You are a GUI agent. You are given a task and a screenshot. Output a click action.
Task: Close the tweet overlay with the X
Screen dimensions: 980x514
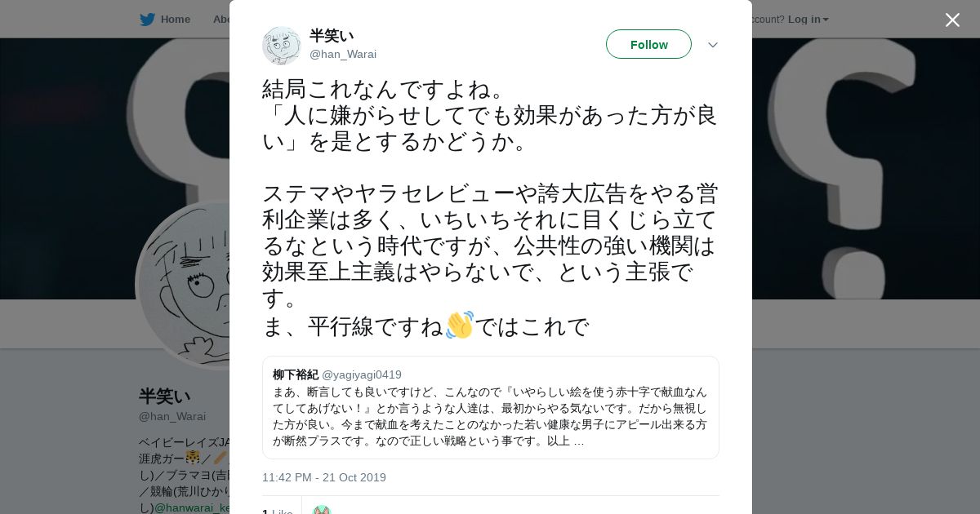[x=952, y=20]
